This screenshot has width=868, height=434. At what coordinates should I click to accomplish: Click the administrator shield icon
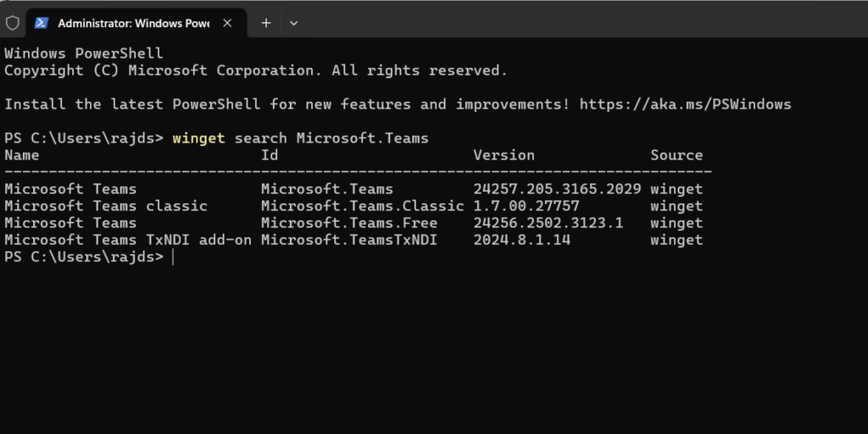coord(12,23)
